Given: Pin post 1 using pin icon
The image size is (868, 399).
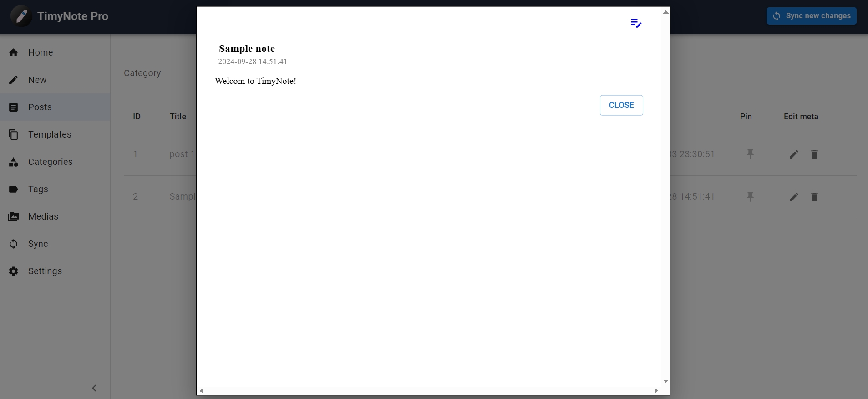Looking at the screenshot, I should click(x=750, y=154).
